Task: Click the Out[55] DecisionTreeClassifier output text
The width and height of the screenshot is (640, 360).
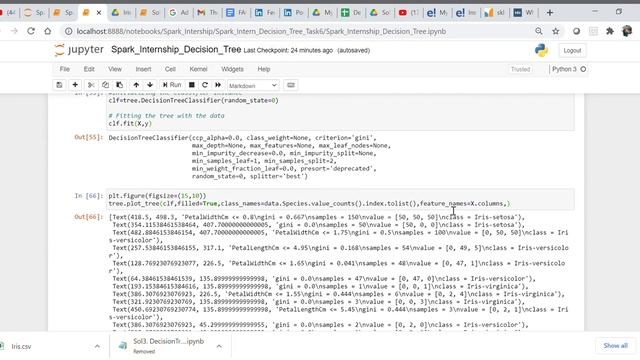Action: 250,157
